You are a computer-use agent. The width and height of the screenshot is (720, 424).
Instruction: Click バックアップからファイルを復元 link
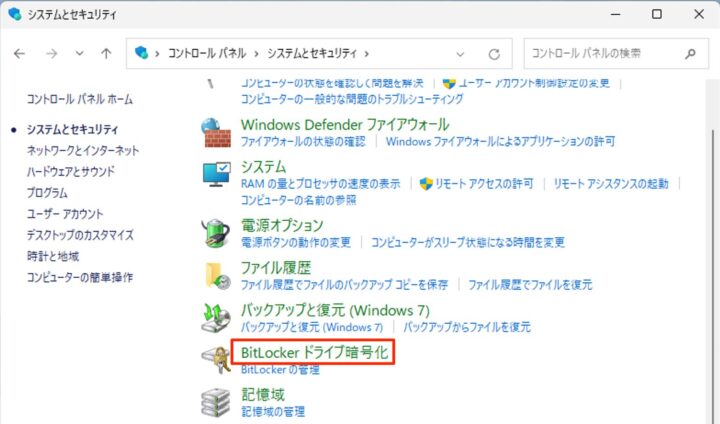467,327
